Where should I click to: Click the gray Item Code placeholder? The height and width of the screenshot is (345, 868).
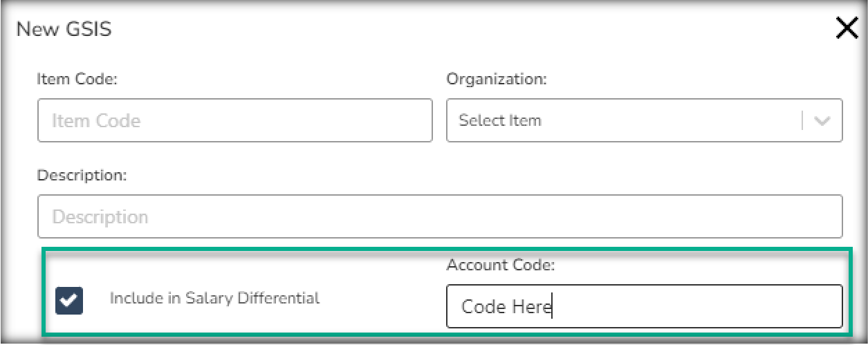point(96,121)
